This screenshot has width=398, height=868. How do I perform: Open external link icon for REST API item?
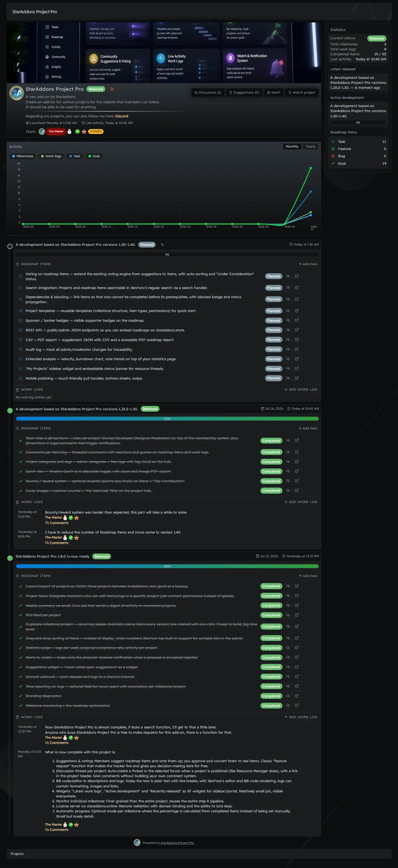pos(297,330)
